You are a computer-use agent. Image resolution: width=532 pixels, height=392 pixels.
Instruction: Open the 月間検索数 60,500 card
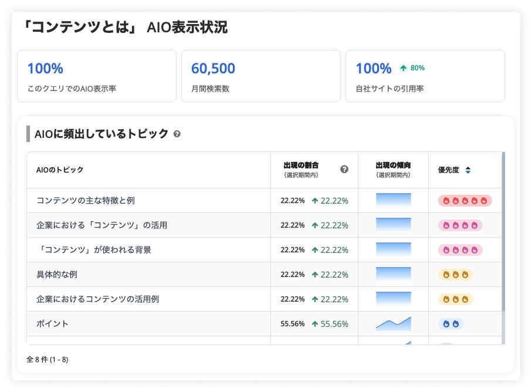click(260, 76)
